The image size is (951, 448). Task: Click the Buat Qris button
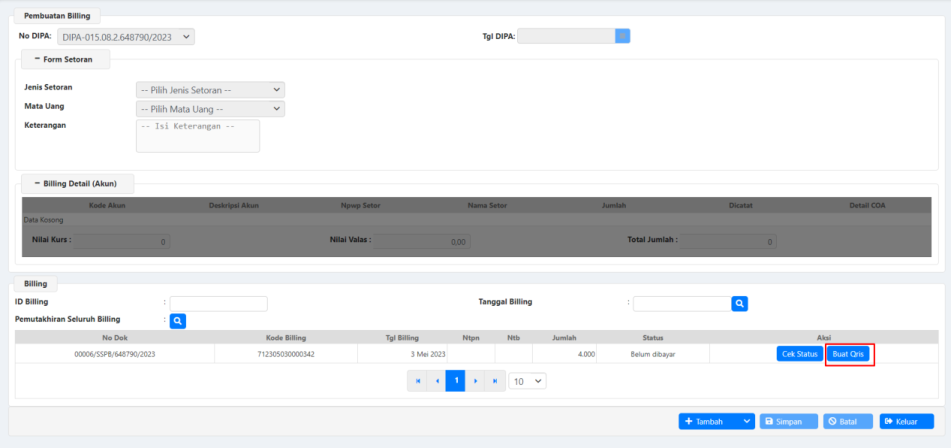850,354
